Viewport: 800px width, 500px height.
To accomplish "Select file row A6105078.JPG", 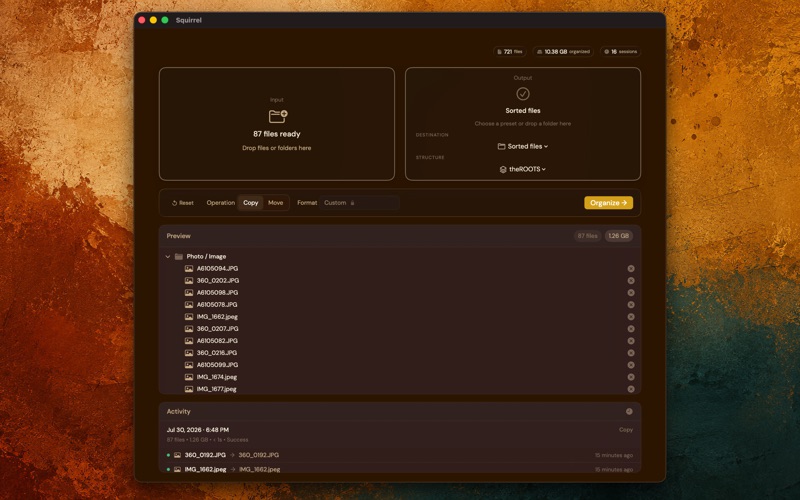I will point(399,305).
